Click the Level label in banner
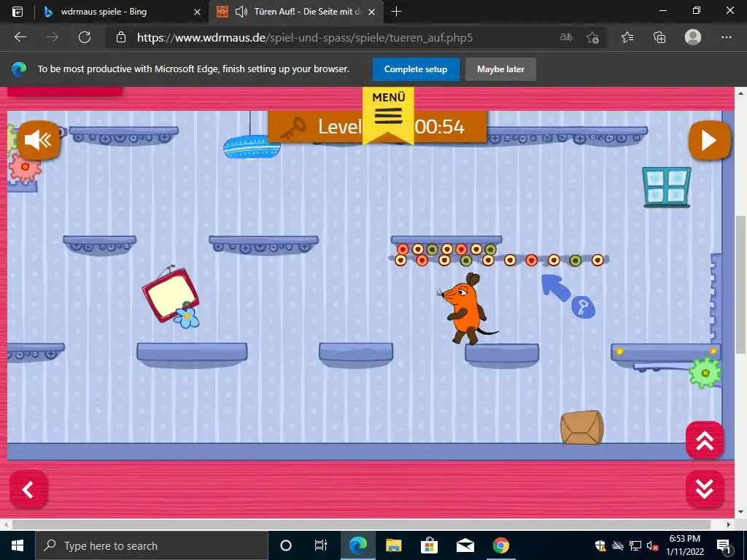Viewport: 747px width, 560px height. coord(340,127)
